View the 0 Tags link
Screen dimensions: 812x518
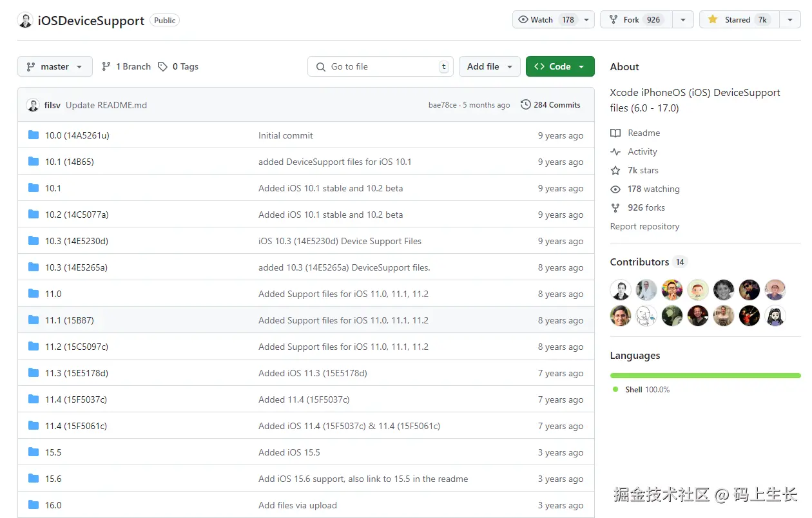click(x=179, y=66)
